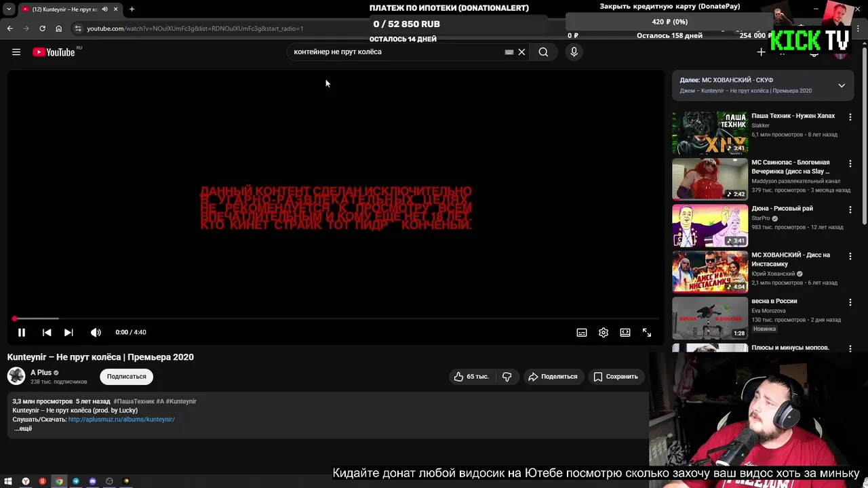Open the YouTube hamburger guide menu

pos(16,52)
